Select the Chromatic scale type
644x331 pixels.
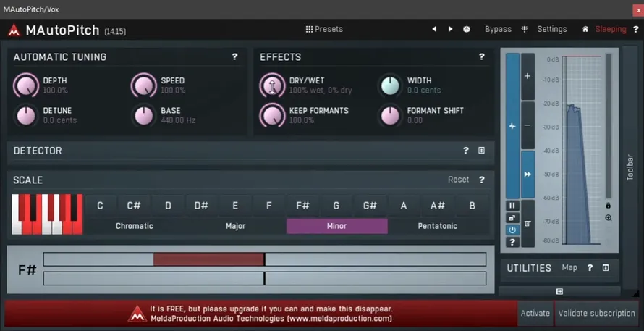135,226
